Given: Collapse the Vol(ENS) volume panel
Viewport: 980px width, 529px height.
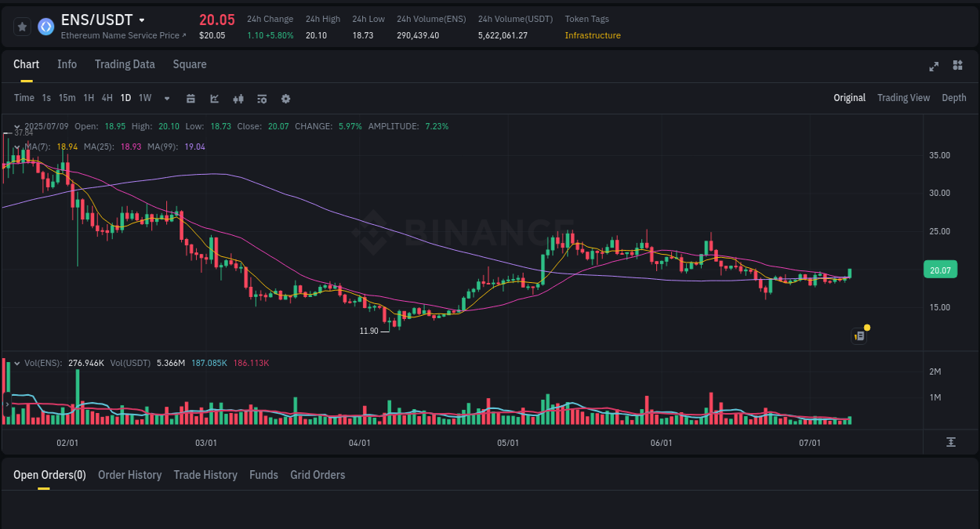Looking at the screenshot, I should [16, 362].
